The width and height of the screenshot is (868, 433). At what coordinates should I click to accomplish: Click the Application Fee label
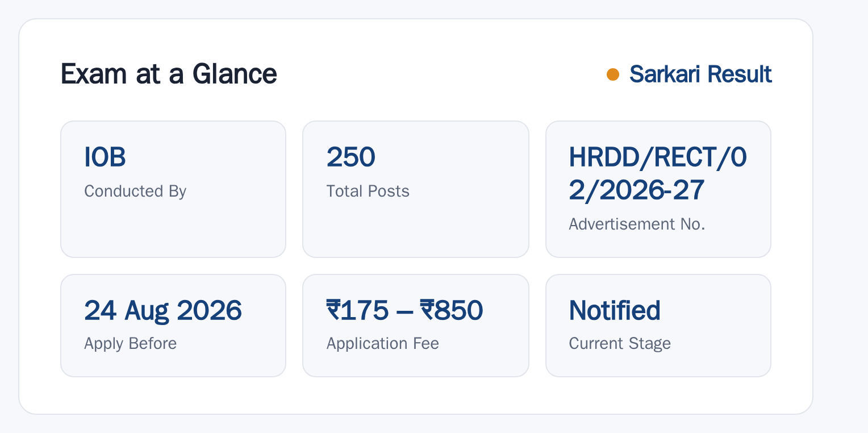[x=383, y=344]
